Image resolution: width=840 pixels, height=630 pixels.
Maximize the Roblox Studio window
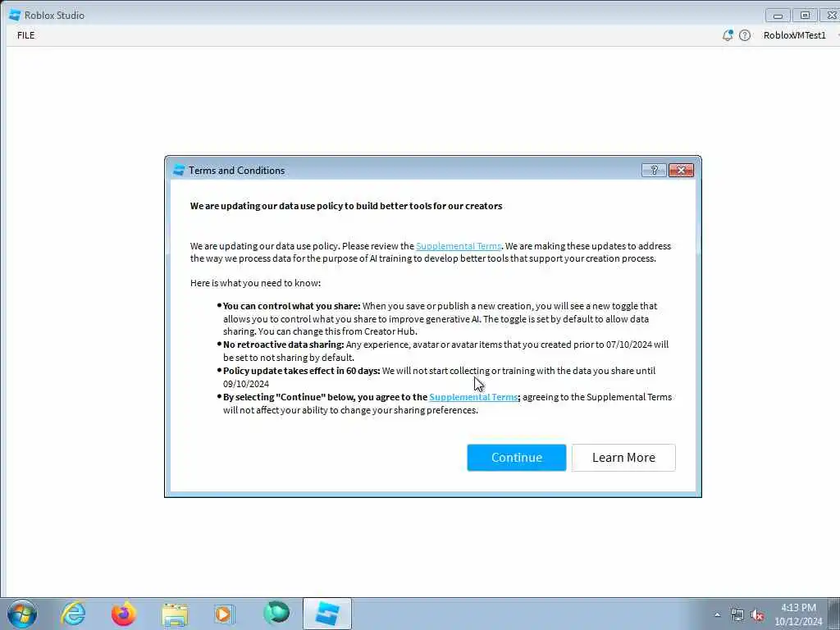(806, 16)
